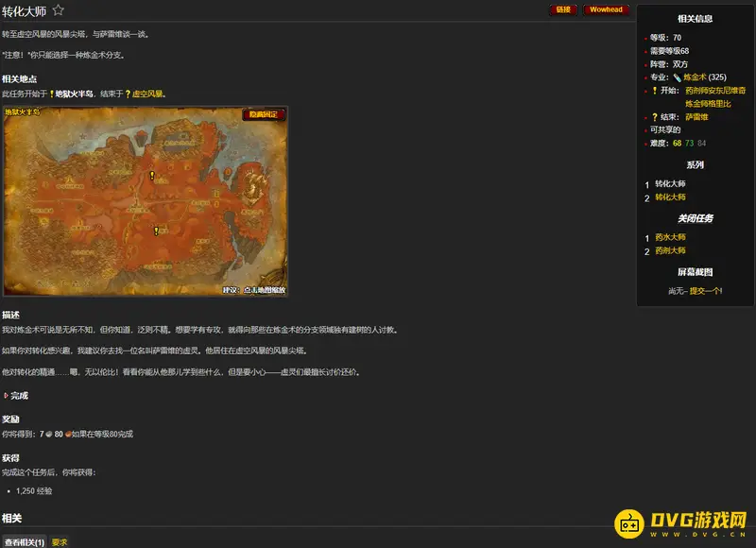Click the bold 地狱火半岛 location text
This screenshot has width=756, height=548.
coord(74,94)
